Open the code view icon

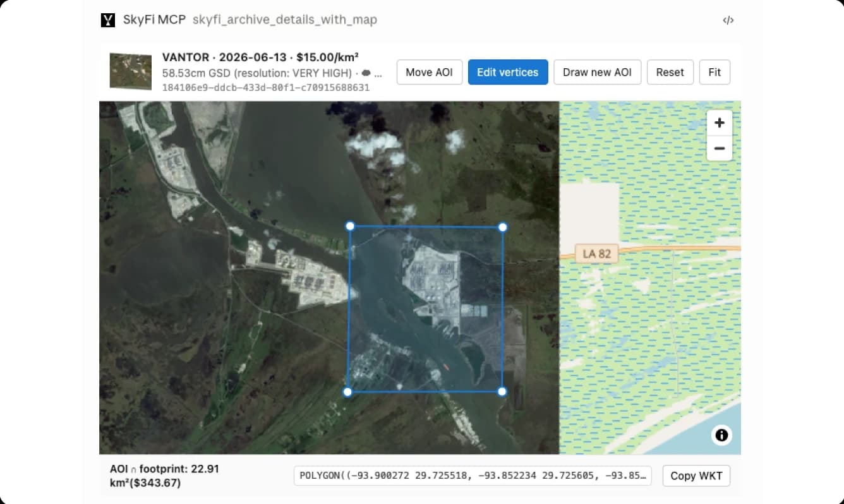(728, 20)
